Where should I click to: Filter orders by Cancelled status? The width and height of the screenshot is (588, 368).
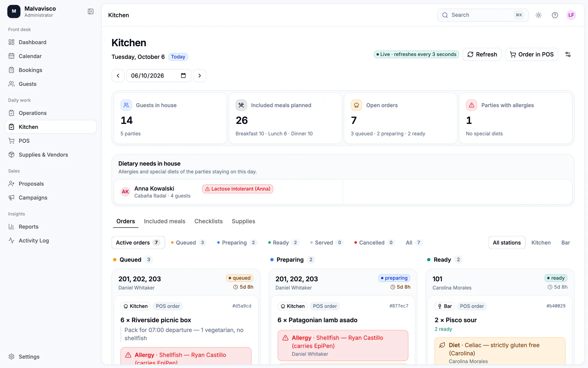point(375,243)
